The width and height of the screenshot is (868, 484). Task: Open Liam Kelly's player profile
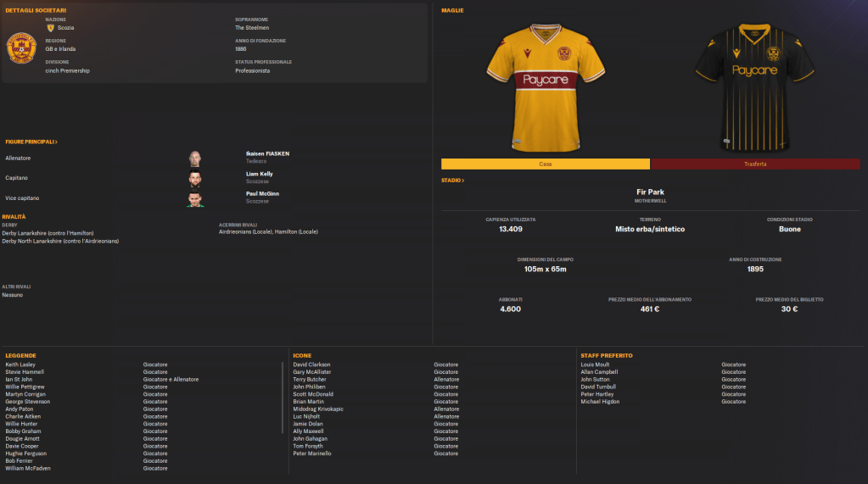click(x=259, y=174)
